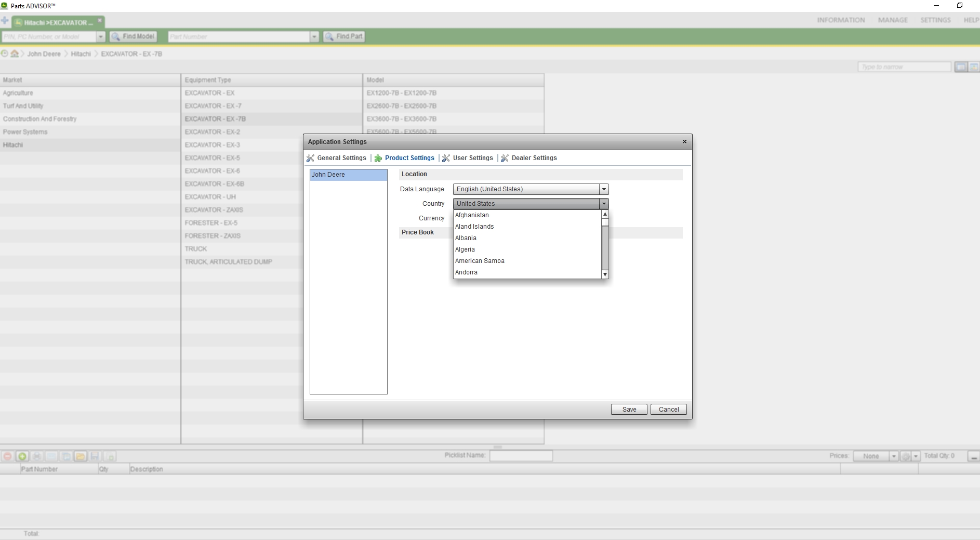
Task: Switch to the General Settings tab
Action: pos(341,158)
